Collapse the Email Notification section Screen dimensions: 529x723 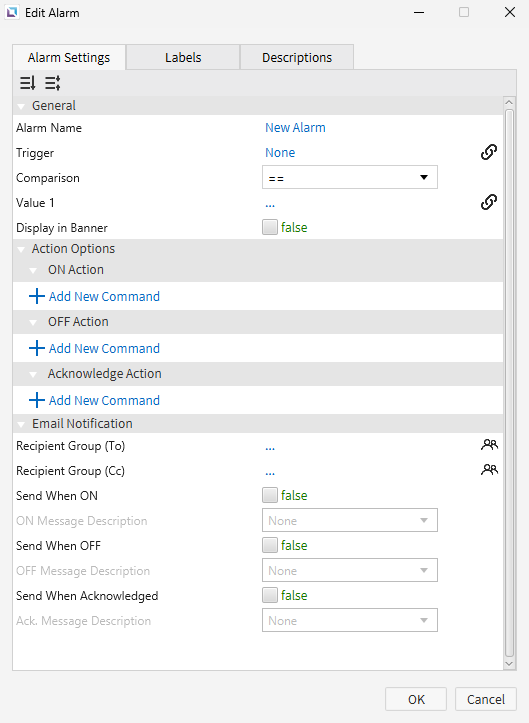21,424
